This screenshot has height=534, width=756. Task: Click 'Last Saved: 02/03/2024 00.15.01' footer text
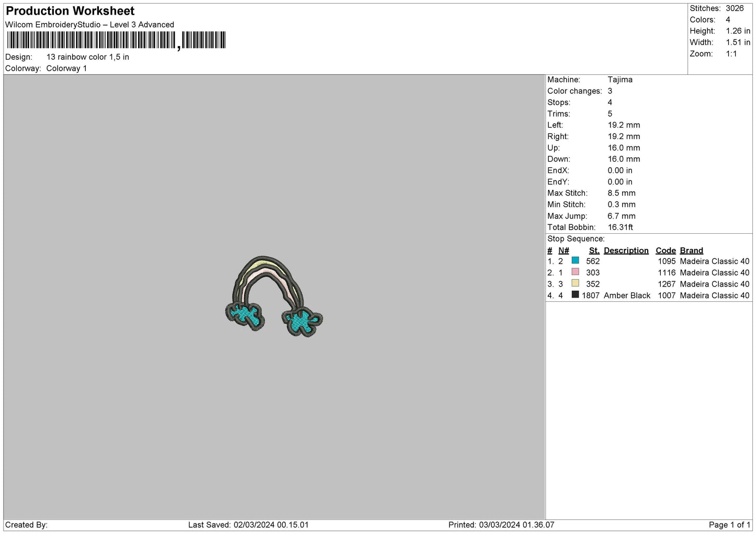click(249, 525)
